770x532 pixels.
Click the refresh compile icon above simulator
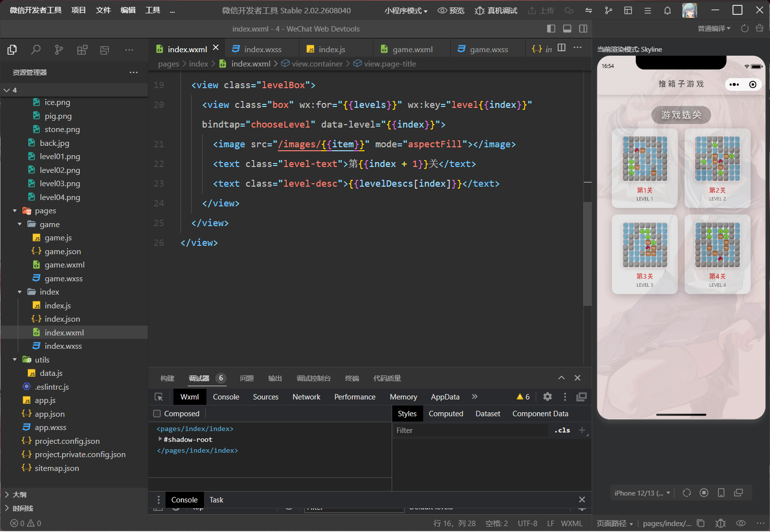pyautogui.click(x=745, y=29)
